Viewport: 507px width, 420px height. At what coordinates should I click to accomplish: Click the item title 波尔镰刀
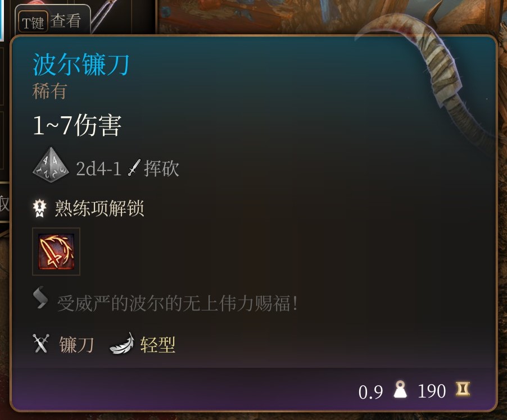81,65
